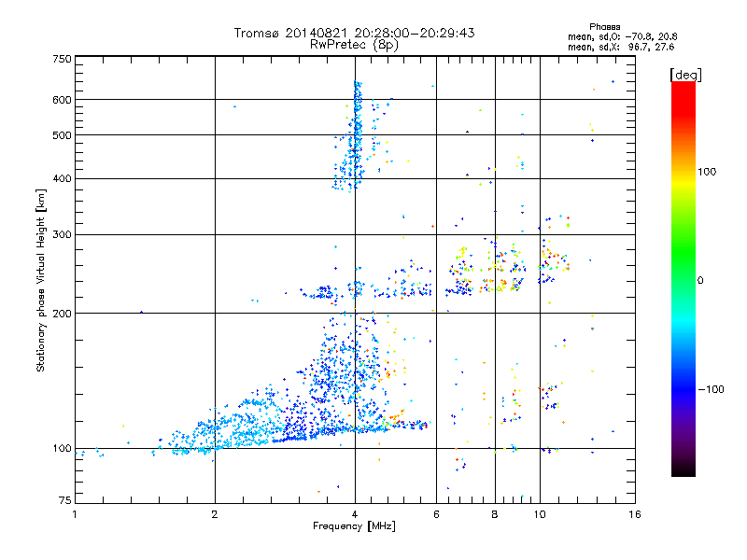
Task: Click the plot title 'Tromsø 20140821 20:28:00-20:29:43'
Action: 354,33
